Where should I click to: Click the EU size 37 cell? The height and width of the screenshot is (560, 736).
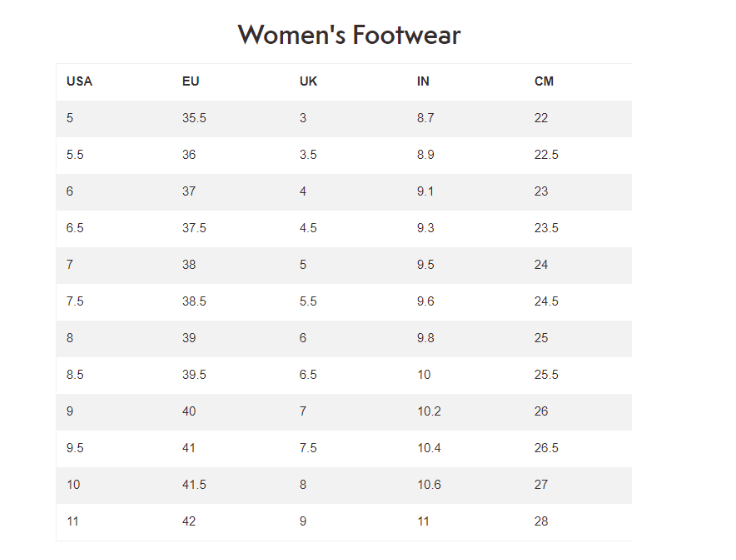[189, 191]
